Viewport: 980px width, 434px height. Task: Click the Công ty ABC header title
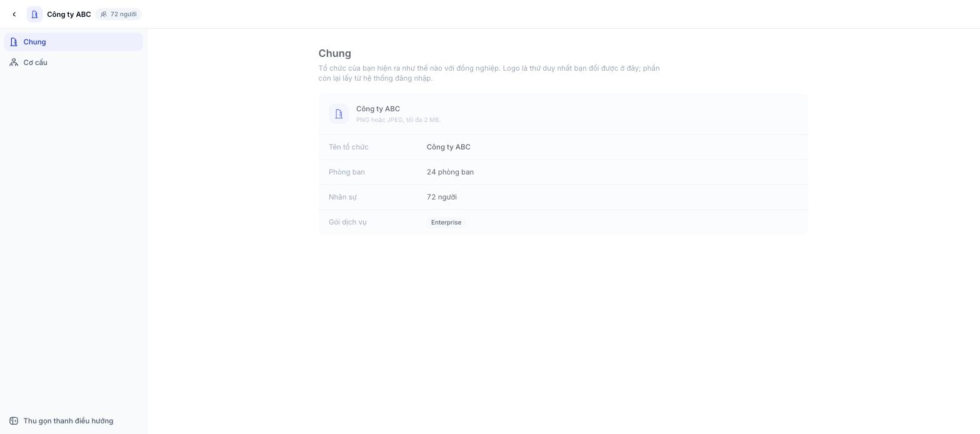(x=69, y=14)
